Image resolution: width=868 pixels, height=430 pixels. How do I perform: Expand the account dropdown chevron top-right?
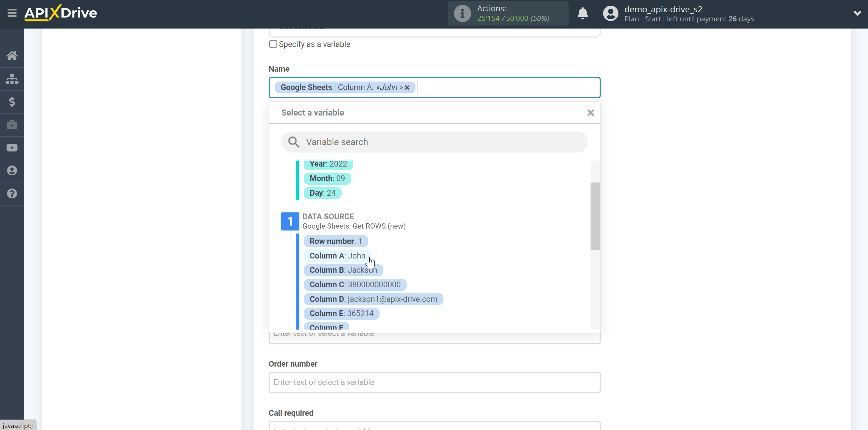(x=858, y=13)
